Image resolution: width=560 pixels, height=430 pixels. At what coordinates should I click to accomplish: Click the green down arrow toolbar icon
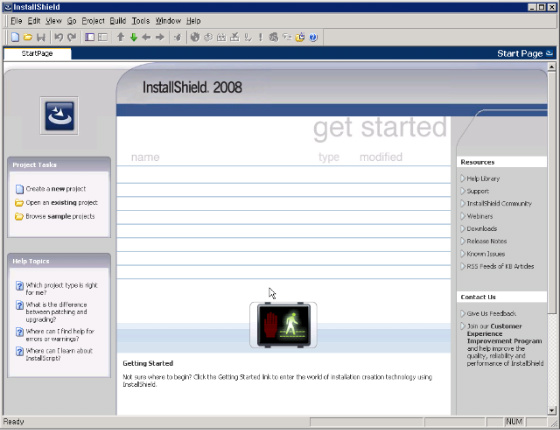tap(134, 37)
